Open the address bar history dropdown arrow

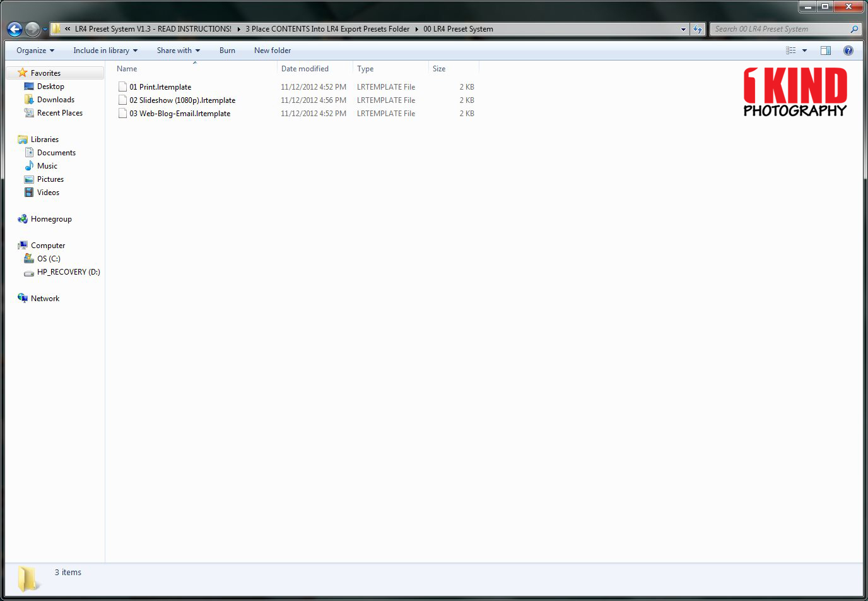click(x=683, y=29)
